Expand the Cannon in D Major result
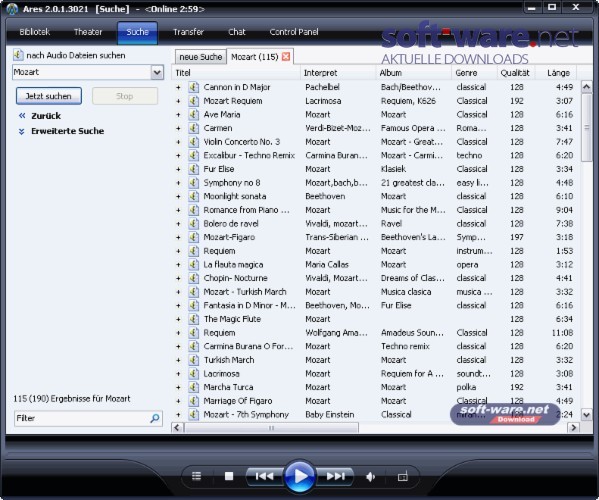Viewport: 599px width, 500px height. [178, 87]
